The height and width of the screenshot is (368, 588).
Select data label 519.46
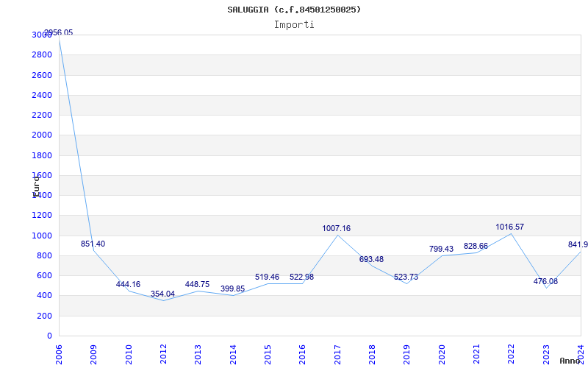point(267,277)
